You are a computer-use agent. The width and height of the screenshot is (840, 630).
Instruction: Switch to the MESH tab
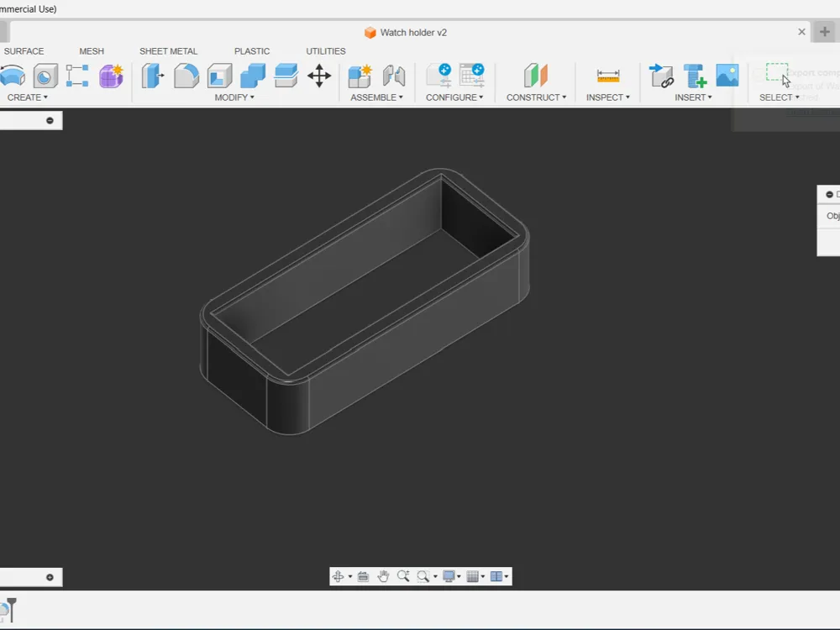pos(92,51)
